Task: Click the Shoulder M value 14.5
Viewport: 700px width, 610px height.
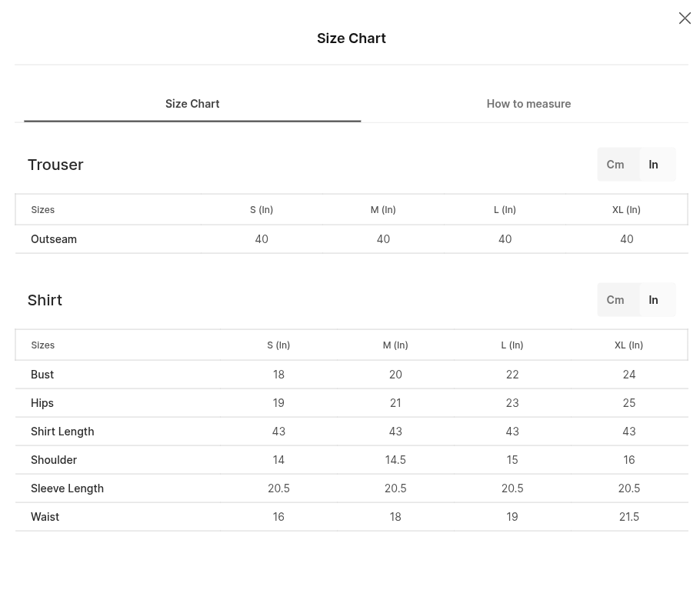Action: click(395, 460)
